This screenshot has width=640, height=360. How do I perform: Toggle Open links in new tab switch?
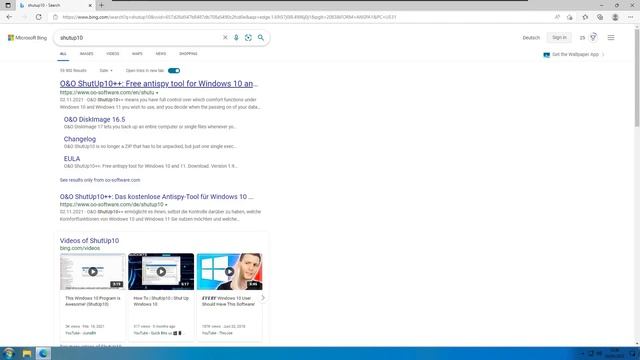[174, 71]
